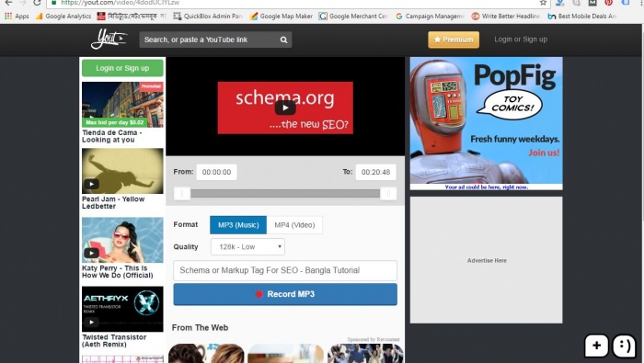
Task: Click the bookmark star icon in address bar
Action: tap(543, 3)
